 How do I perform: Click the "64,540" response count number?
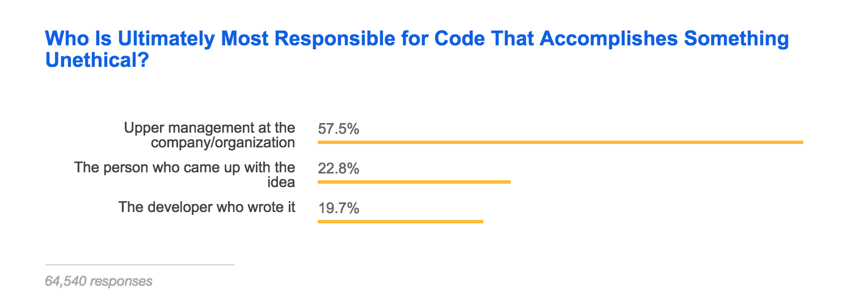tap(65, 281)
